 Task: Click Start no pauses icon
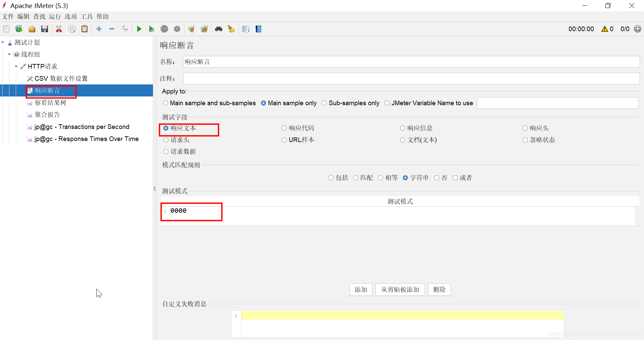pyautogui.click(x=151, y=29)
